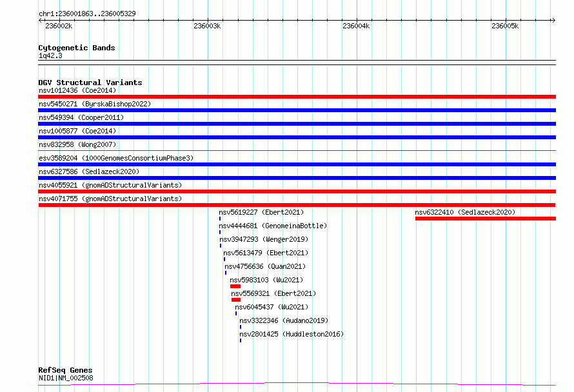
Task: Click nsv5569321 (Ebert2021) label
Action: (273, 293)
